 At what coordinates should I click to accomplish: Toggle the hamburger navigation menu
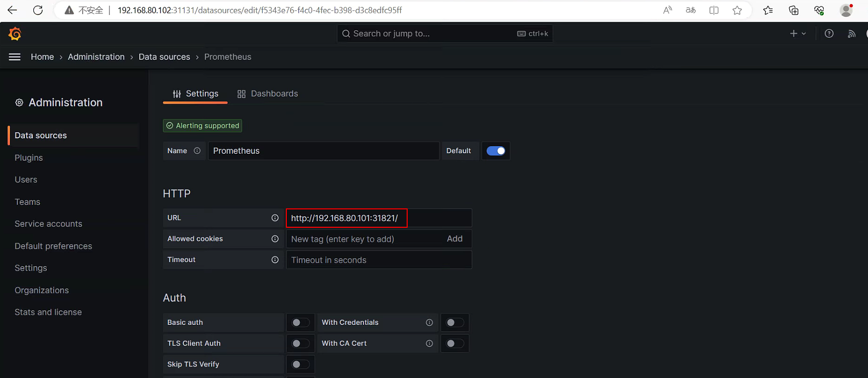(15, 57)
